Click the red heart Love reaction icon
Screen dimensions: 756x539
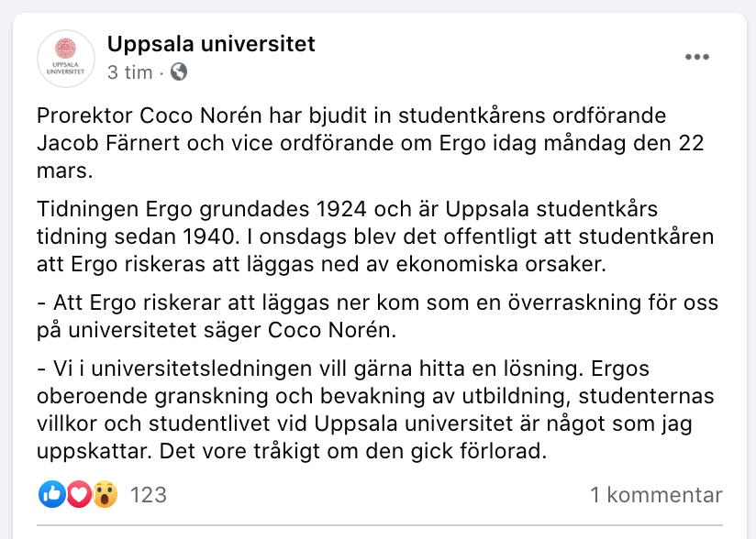tap(79, 494)
